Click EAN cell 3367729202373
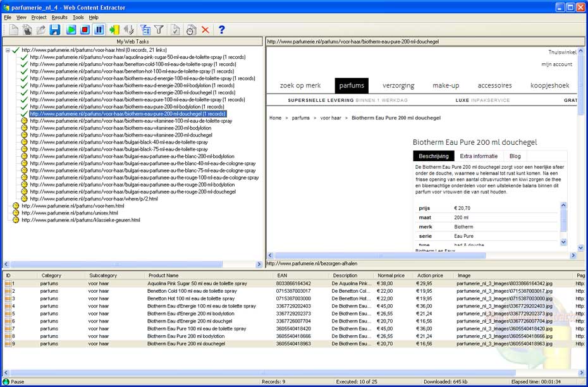The width and height of the screenshot is (588, 387). click(293, 314)
